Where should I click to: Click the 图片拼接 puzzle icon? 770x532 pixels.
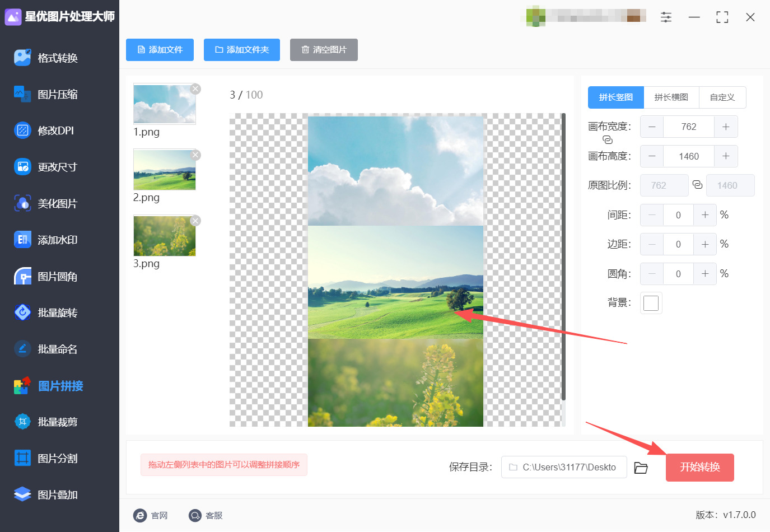22,385
